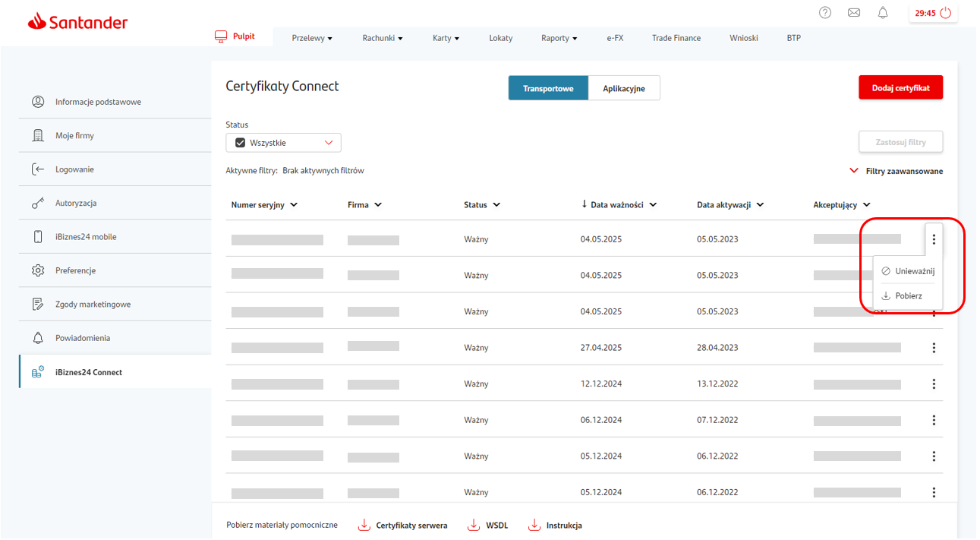Viewport: 980px width, 540px height.
Task: Click 28.04.2023 activation date
Action: click(x=717, y=348)
